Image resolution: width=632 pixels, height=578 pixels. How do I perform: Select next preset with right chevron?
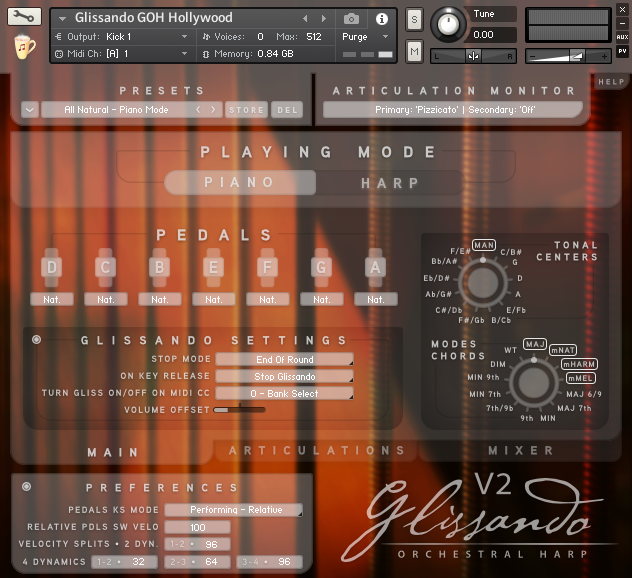213,110
